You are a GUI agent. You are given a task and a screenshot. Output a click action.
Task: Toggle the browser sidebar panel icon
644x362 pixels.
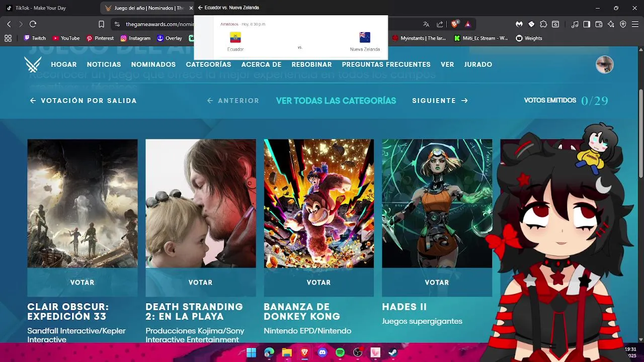(x=587, y=24)
